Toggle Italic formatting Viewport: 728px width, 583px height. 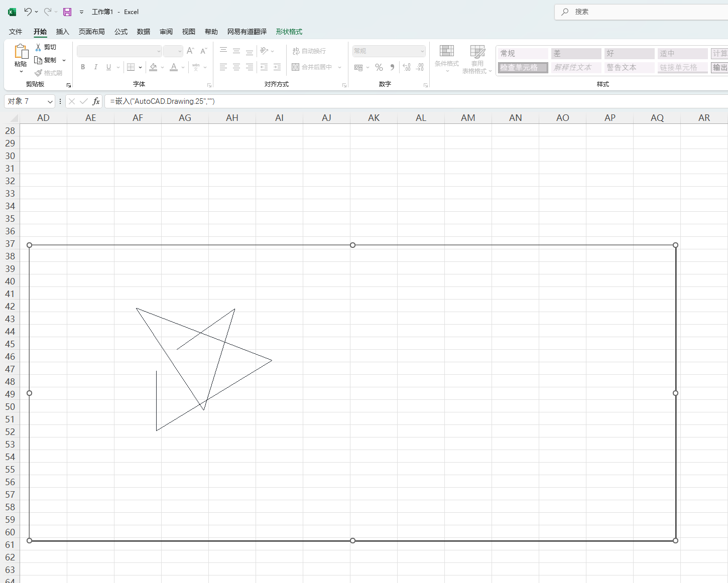pos(95,67)
